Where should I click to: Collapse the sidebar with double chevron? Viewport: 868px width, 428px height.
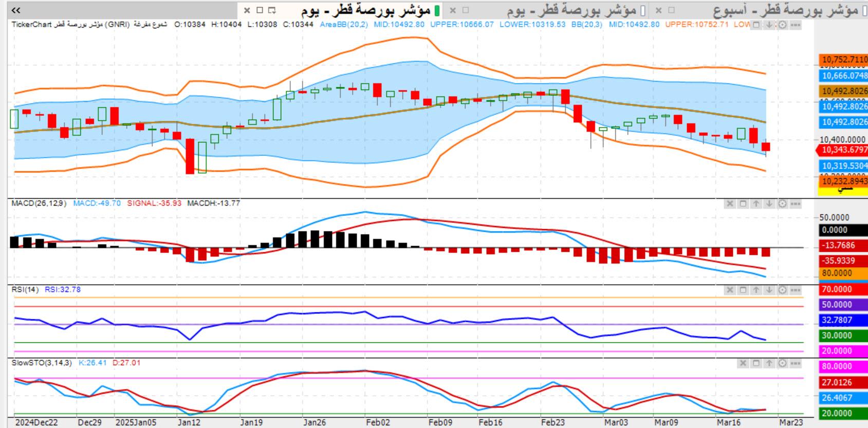click(x=16, y=10)
